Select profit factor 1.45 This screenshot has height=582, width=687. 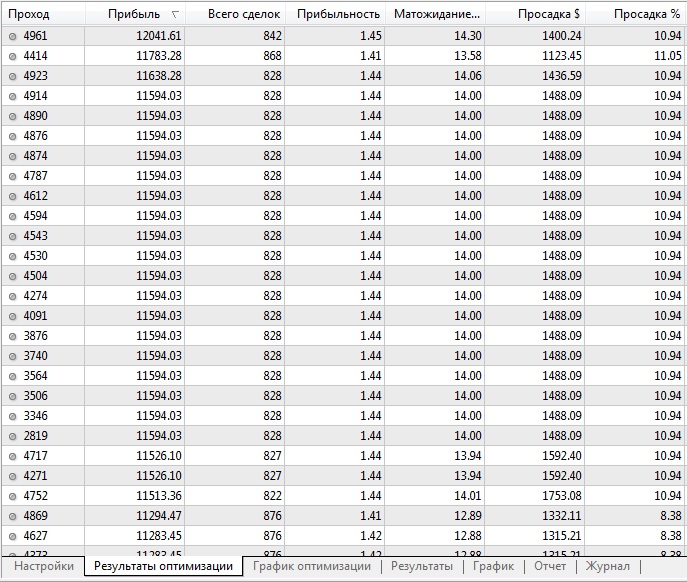pyautogui.click(x=371, y=35)
